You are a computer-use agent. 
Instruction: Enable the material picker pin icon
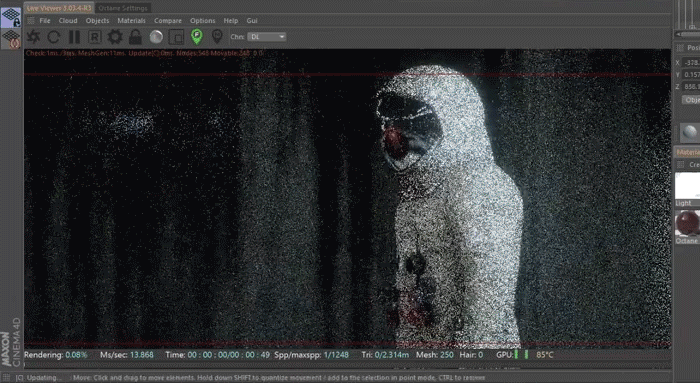tap(217, 37)
